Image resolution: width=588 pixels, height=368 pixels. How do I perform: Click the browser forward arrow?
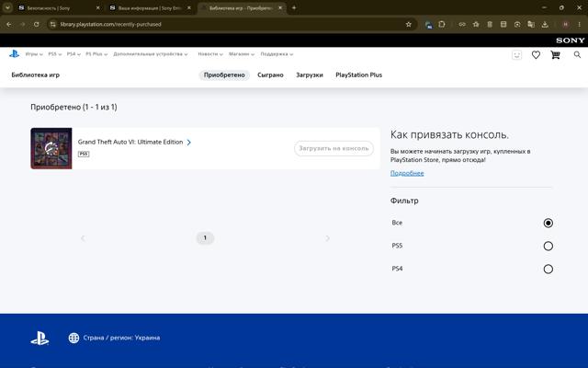pos(22,25)
